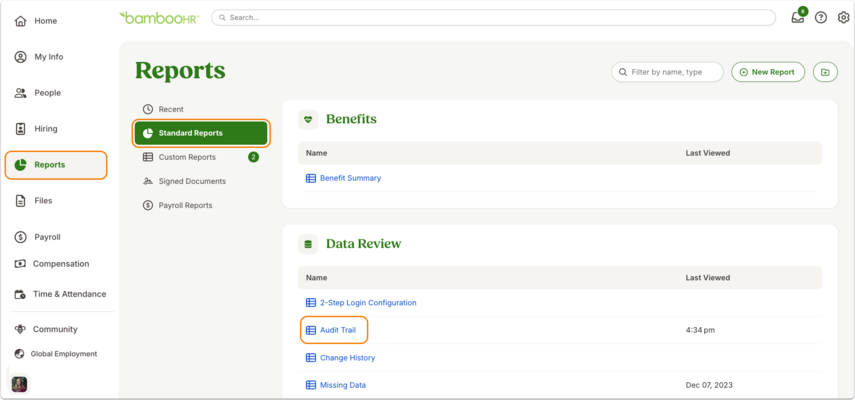This screenshot has width=855, height=400.
Task: Click the help question mark icon
Action: (x=821, y=17)
